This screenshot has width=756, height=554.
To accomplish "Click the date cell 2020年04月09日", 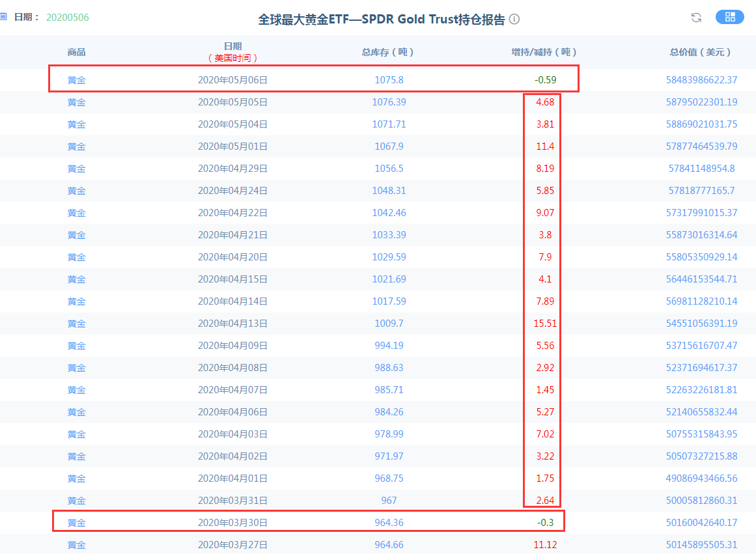I will 232,346.
